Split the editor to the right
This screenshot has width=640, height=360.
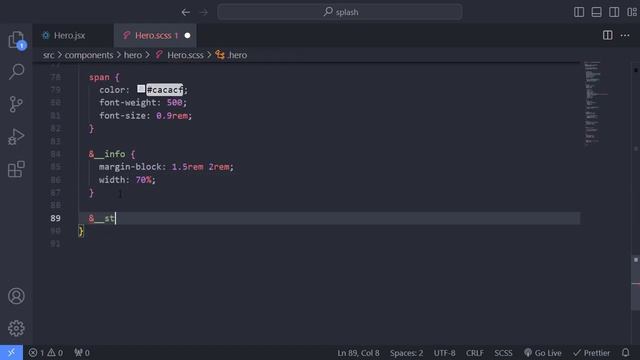point(607,36)
